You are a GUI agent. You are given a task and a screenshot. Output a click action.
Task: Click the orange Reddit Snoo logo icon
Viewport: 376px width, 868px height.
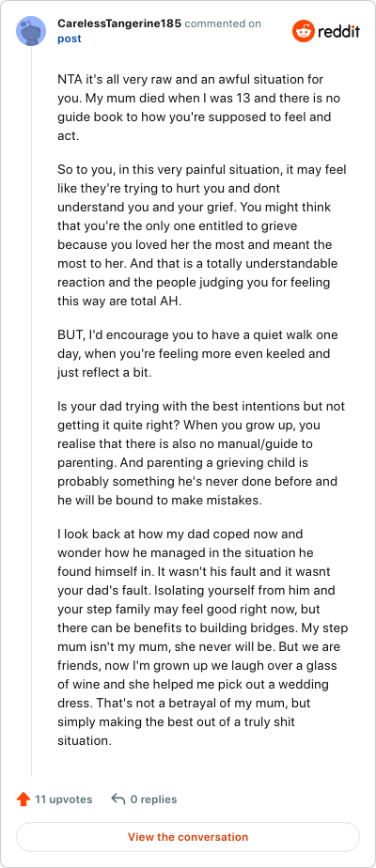303,31
